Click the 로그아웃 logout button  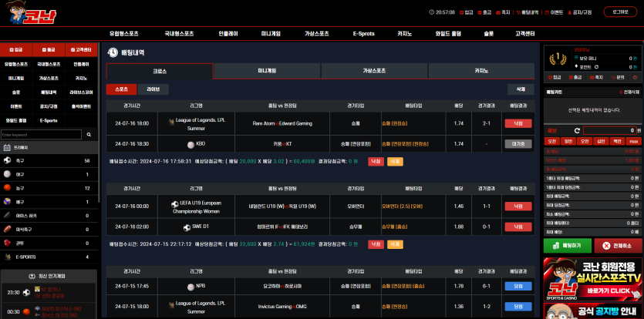620,12
